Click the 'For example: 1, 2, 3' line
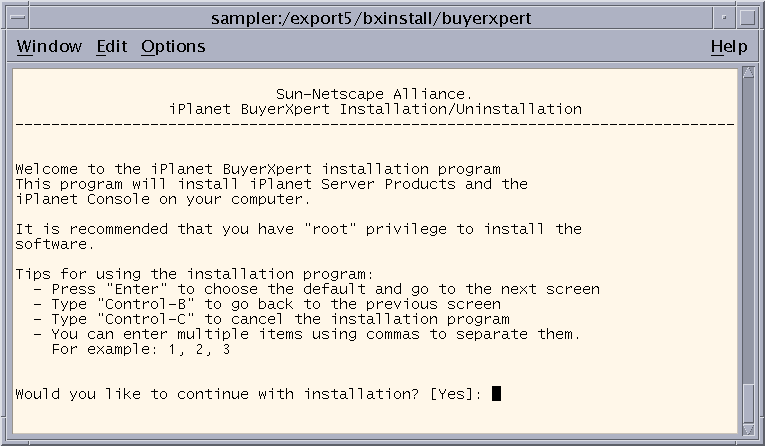 click(x=141, y=349)
